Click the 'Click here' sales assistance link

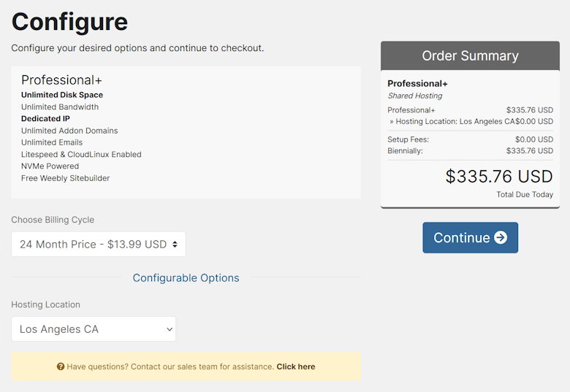(295, 366)
